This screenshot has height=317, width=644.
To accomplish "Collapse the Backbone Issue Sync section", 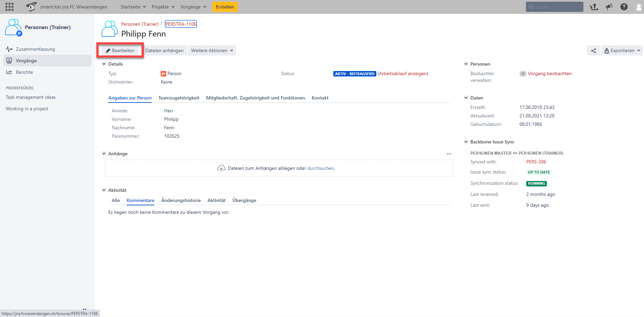I will click(x=466, y=142).
